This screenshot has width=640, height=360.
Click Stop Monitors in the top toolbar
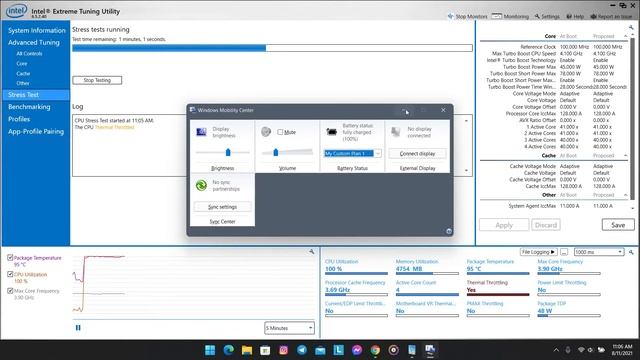467,16
